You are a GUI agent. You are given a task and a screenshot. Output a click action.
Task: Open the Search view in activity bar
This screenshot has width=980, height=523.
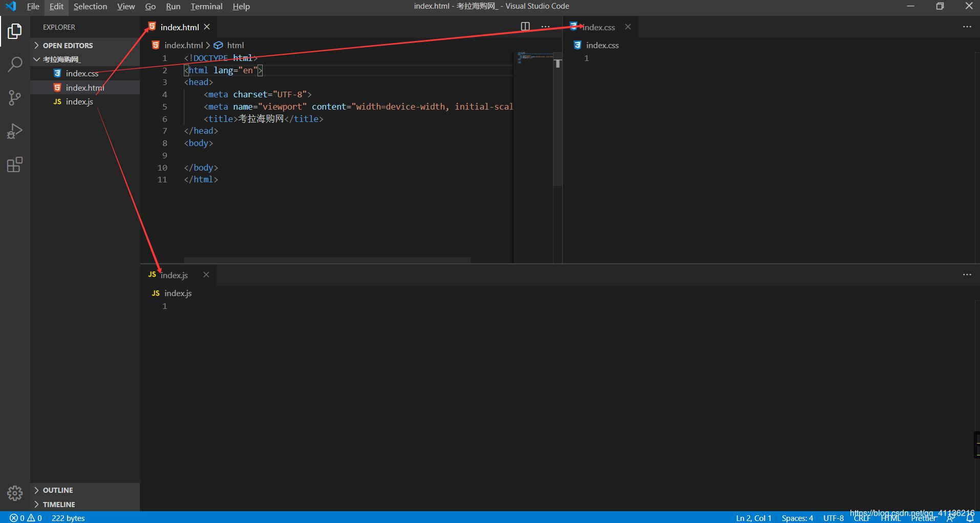click(x=15, y=64)
